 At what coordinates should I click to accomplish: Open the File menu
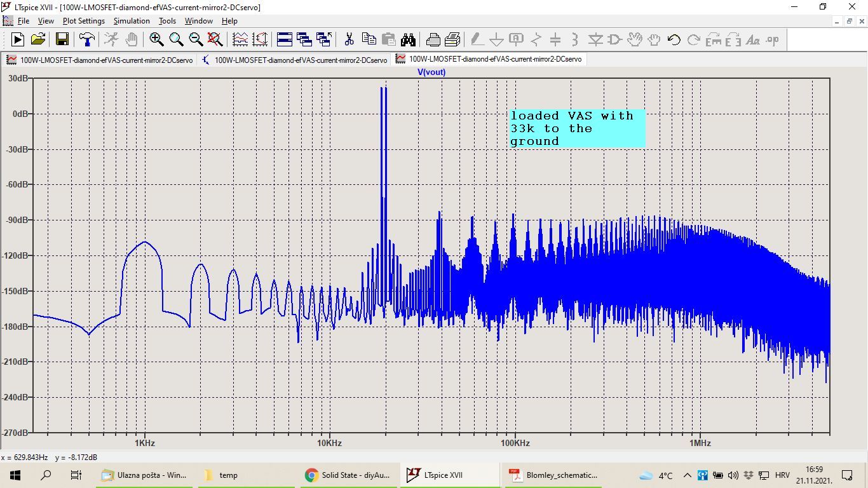(x=23, y=21)
